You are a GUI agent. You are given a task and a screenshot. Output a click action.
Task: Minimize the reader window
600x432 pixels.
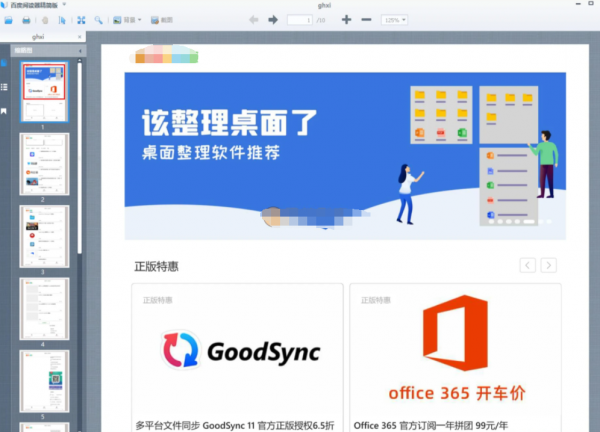[x=578, y=3]
